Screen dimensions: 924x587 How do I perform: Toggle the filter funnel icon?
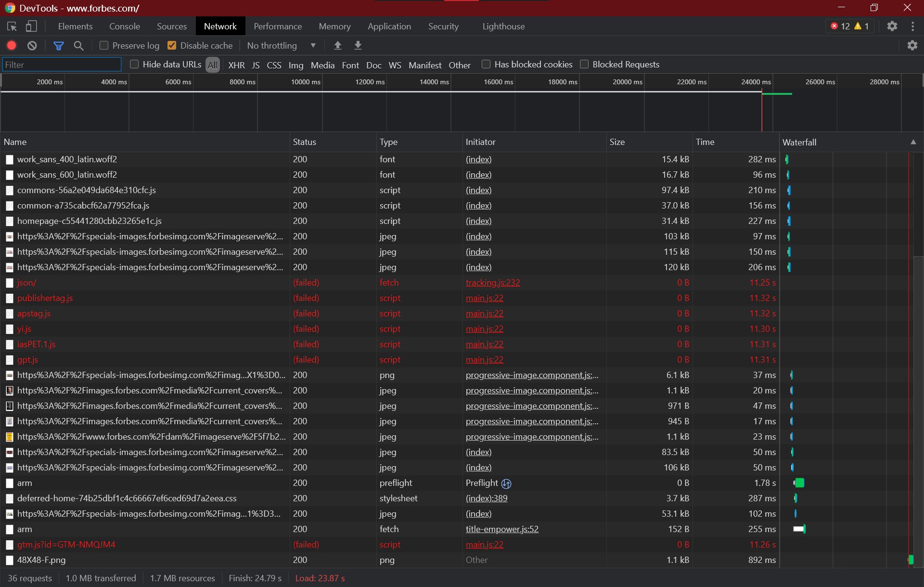click(59, 46)
